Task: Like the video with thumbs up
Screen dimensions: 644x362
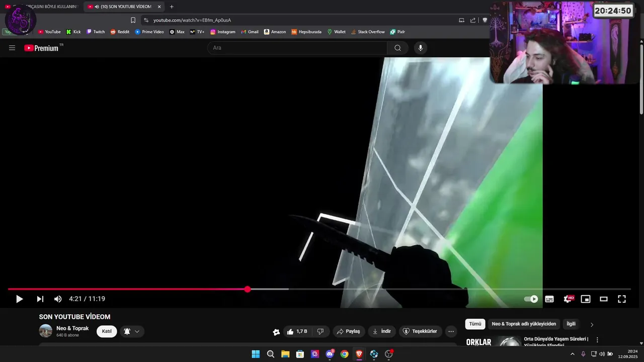Action: click(x=297, y=331)
